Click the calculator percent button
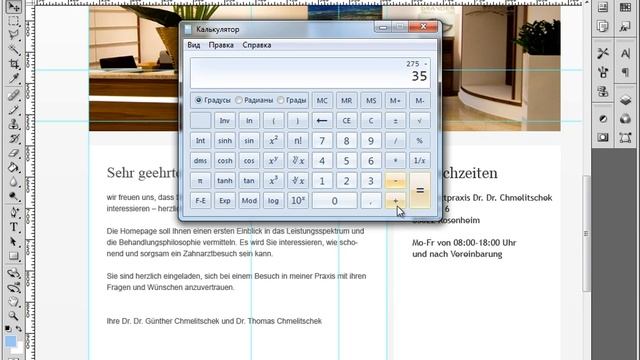 (x=420, y=140)
